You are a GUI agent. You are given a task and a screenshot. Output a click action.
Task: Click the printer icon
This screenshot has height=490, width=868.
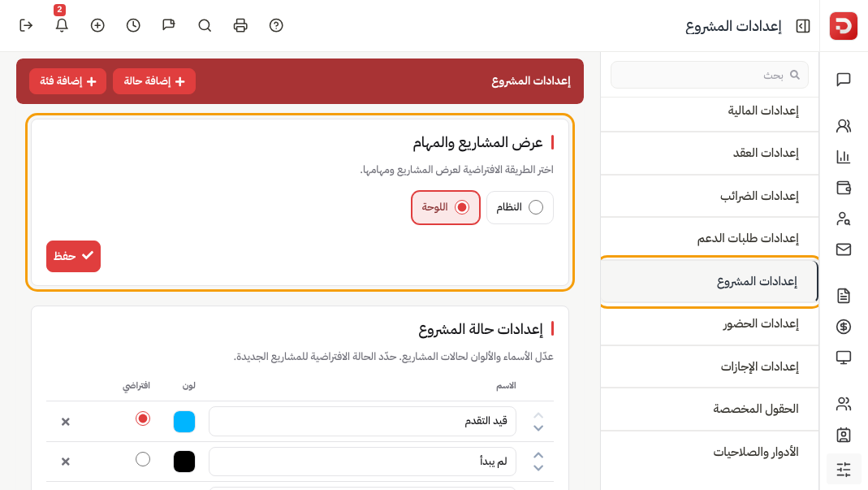pos(240,25)
